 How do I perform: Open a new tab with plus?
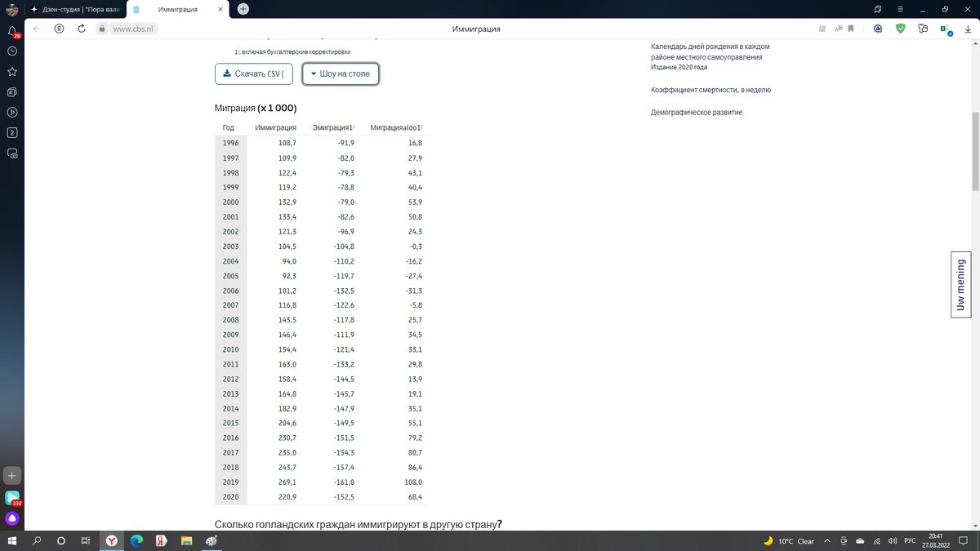(x=243, y=8)
